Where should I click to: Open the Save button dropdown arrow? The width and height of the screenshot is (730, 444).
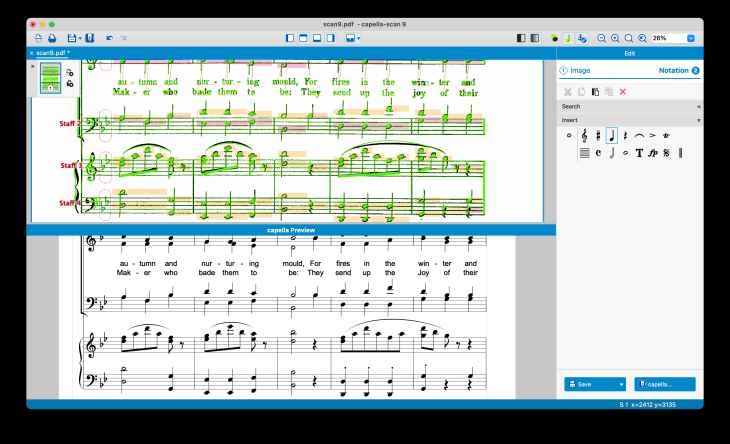621,384
